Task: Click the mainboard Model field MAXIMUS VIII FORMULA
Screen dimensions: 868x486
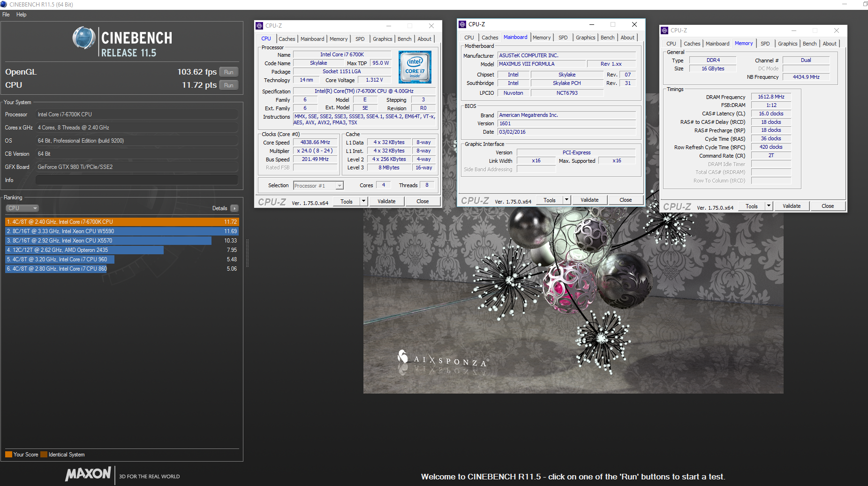Action: (x=542, y=64)
